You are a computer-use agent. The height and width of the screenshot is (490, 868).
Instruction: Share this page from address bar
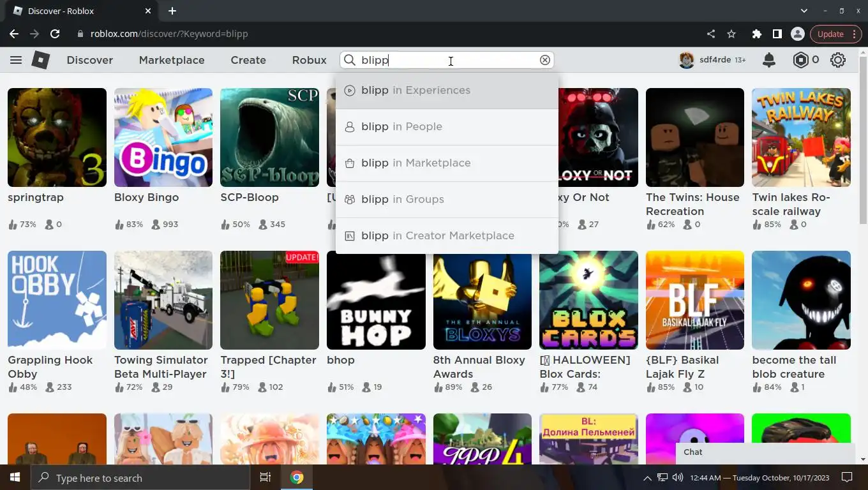coord(711,34)
